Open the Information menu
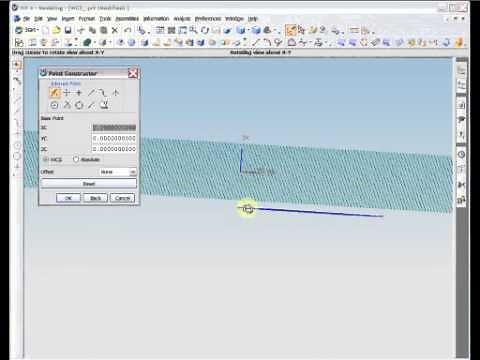The height and width of the screenshot is (360, 480). 156,19
